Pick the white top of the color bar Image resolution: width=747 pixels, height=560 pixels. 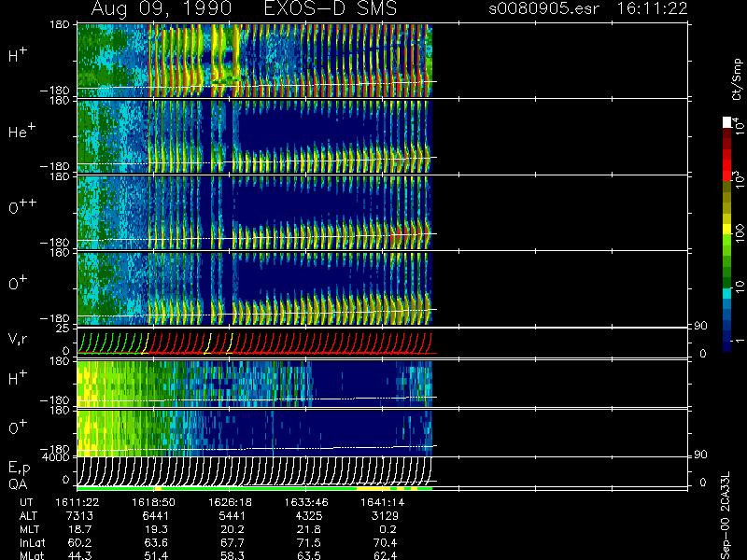727,122
